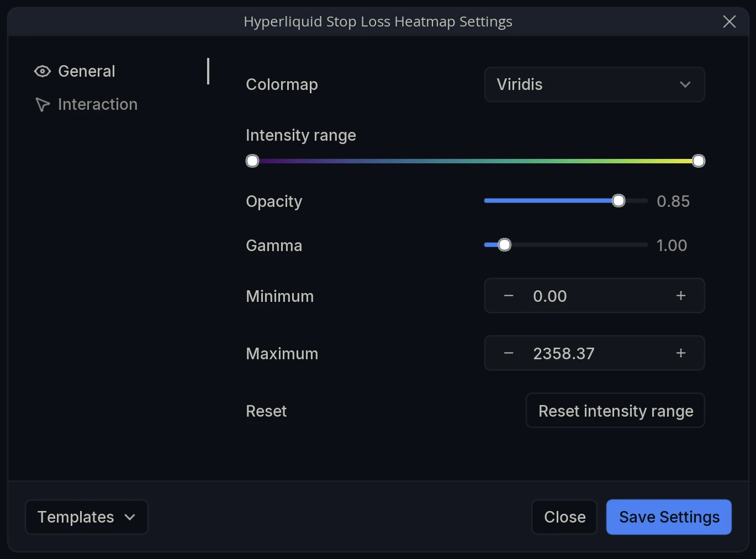Close the dialog with the X icon
Image resolution: width=756 pixels, height=559 pixels.
coord(729,22)
